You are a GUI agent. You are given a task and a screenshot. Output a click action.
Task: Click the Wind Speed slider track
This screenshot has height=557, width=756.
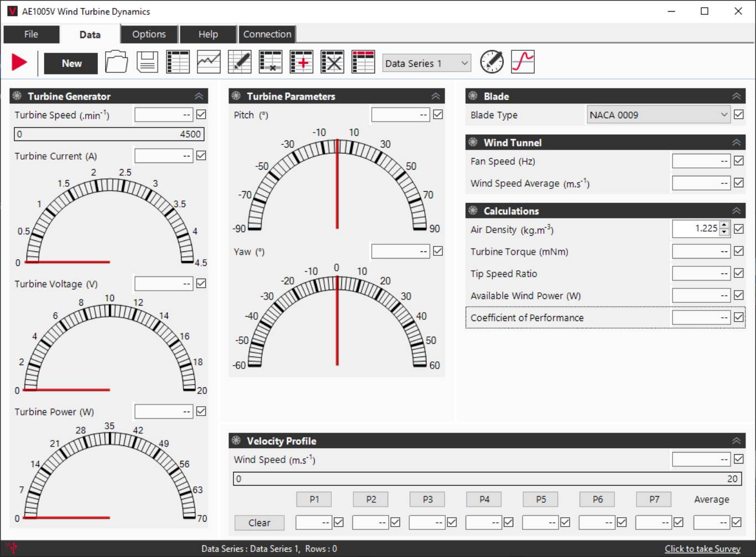487,479
